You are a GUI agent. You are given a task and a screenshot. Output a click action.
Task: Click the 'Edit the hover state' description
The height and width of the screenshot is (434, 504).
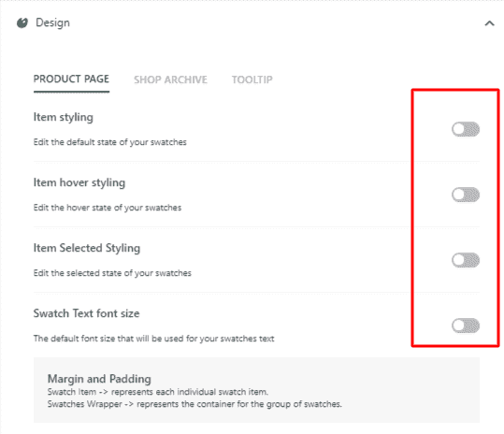click(108, 208)
